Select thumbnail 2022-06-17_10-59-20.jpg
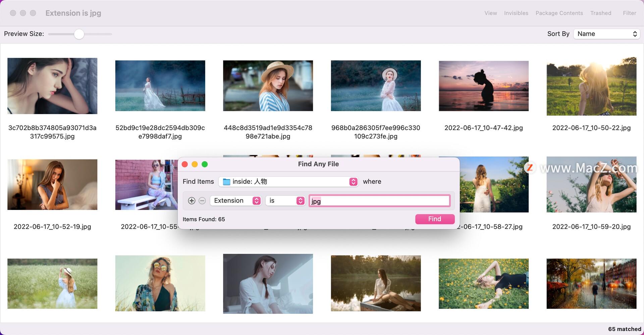This screenshot has width=644, height=335. [x=591, y=184]
